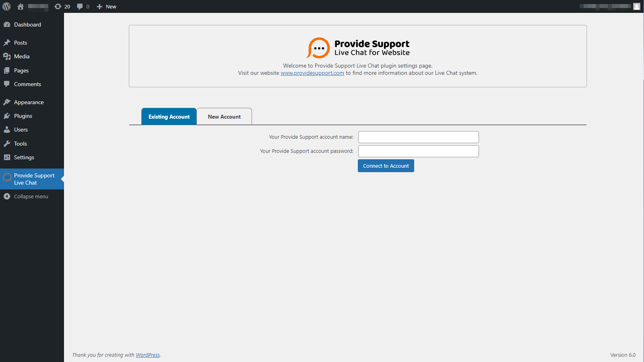
Task: Click 'Your Provide Support account name:' label
Action: [x=311, y=137]
